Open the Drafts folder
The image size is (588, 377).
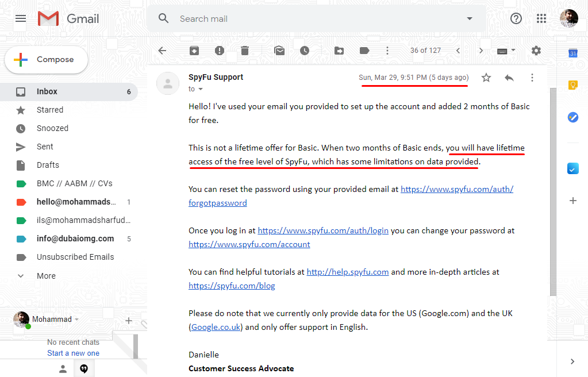(69, 165)
